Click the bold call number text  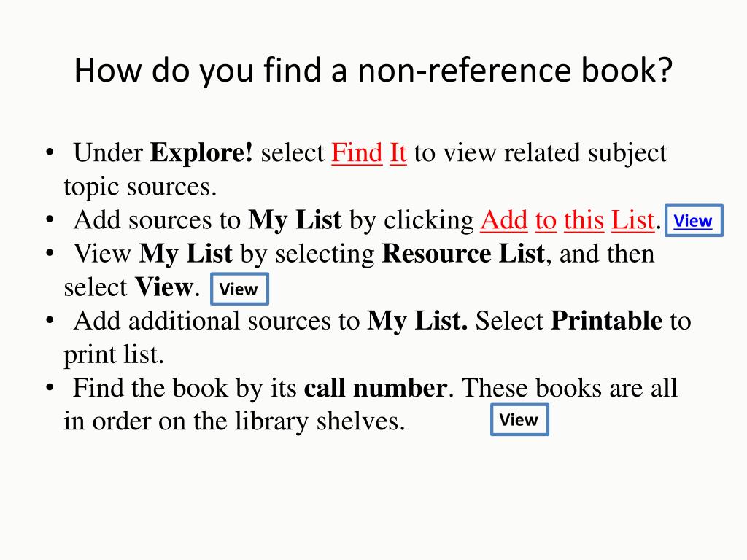point(376,388)
